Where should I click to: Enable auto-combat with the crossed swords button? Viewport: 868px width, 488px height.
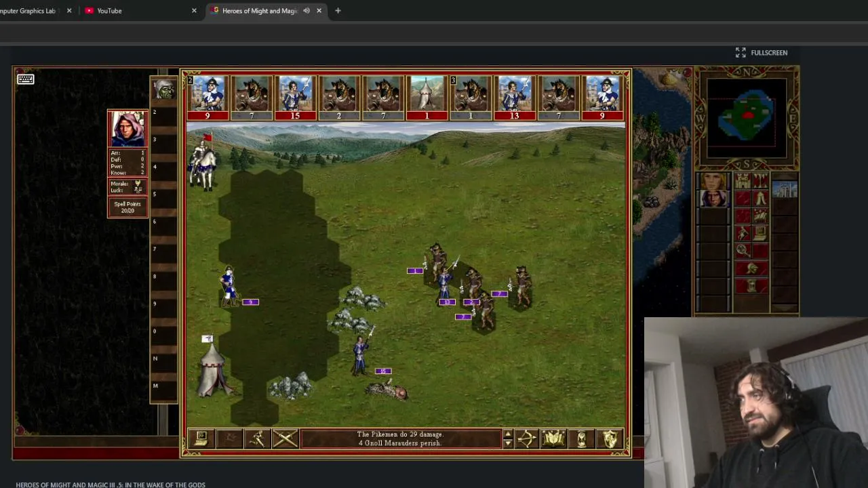click(x=285, y=439)
